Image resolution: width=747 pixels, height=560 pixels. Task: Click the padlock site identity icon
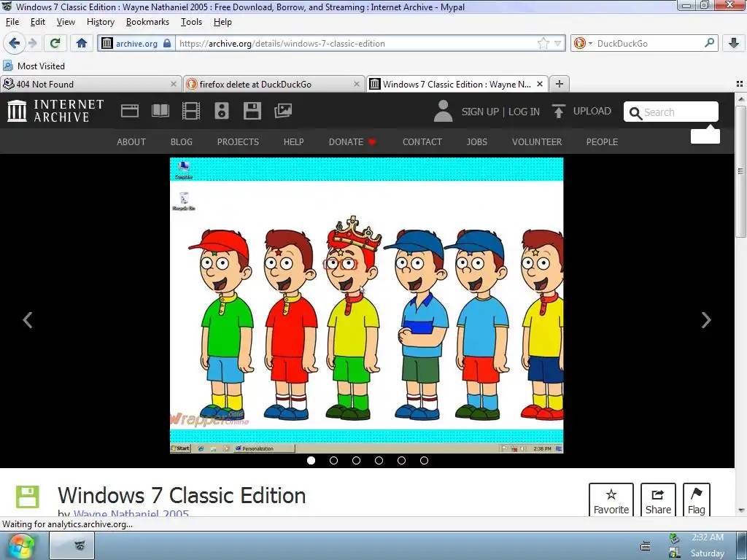[167, 43]
